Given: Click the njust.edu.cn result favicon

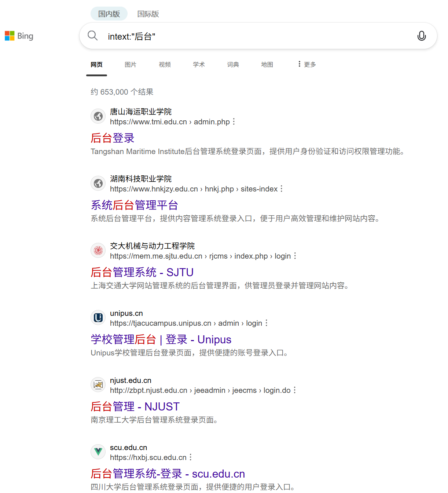Looking at the screenshot, I should click(x=98, y=384).
